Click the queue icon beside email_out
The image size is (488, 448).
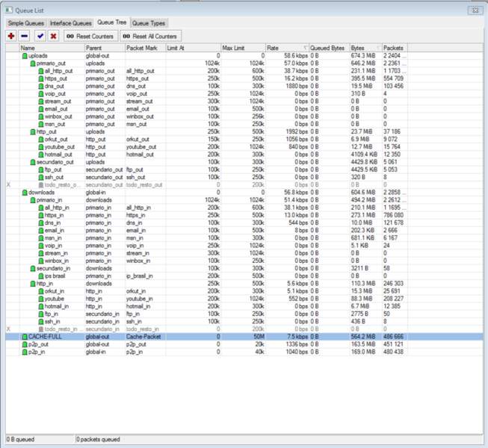pos(41,109)
